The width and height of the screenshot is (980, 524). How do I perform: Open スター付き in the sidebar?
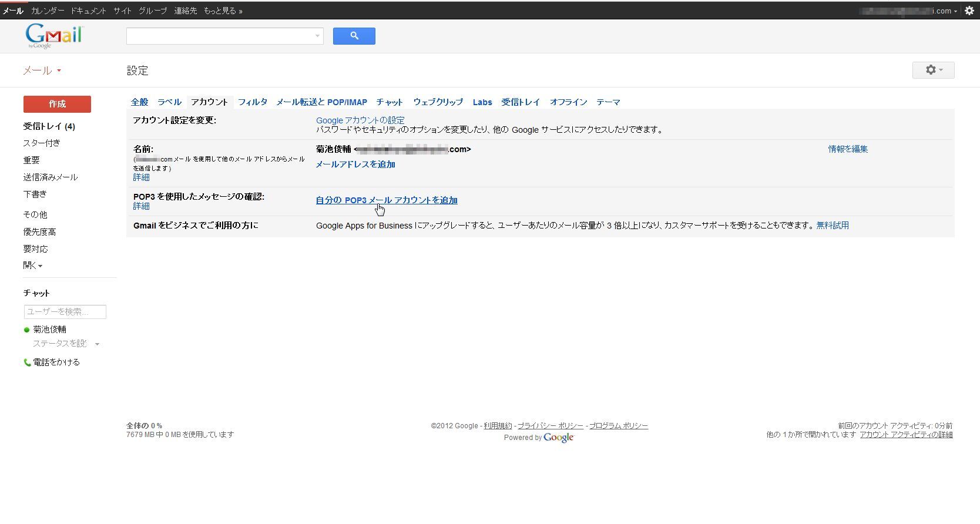click(x=42, y=143)
